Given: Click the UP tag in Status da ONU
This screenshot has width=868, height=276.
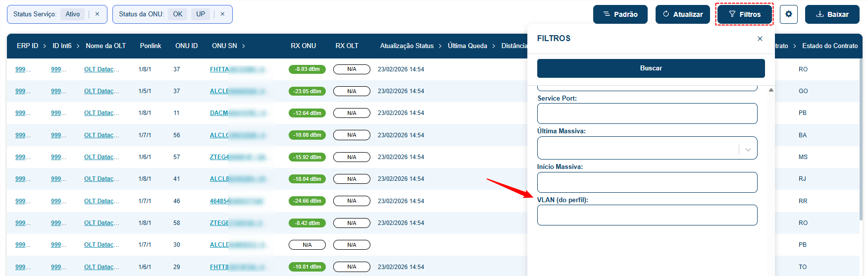Looking at the screenshot, I should coord(201,14).
